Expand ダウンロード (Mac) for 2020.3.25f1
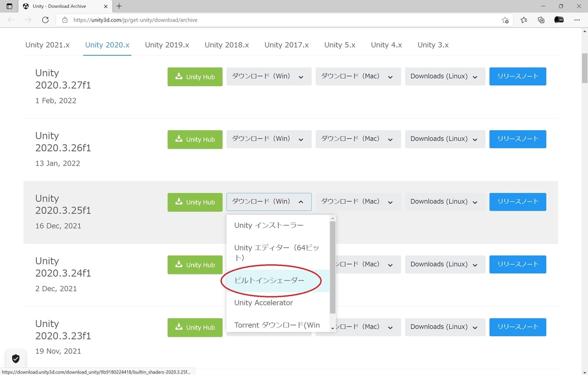This screenshot has width=588, height=375. pyautogui.click(x=358, y=202)
